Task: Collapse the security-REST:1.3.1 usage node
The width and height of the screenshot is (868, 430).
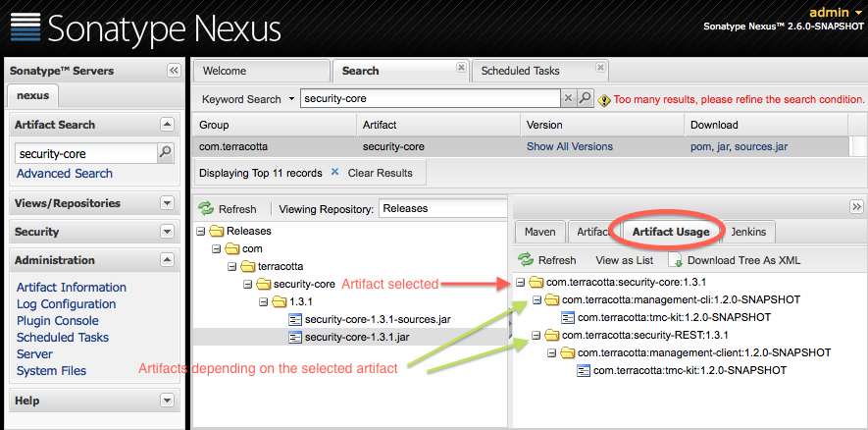Action: 536,335
